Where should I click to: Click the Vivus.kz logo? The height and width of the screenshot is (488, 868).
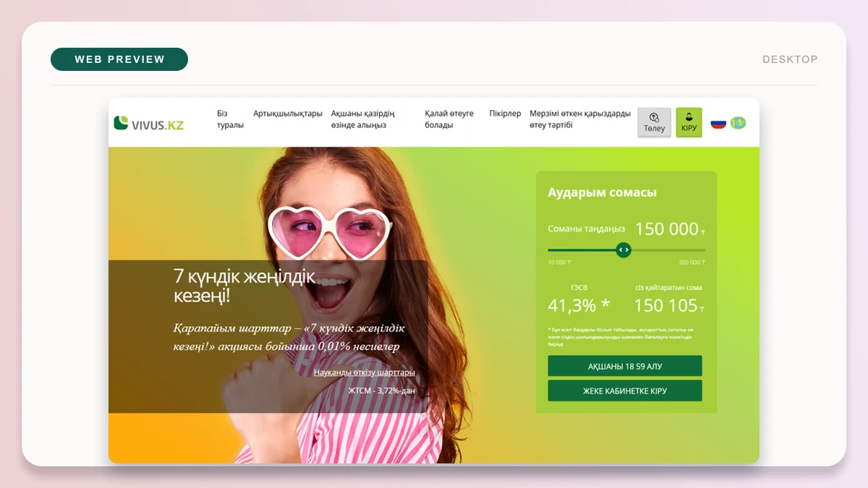[149, 124]
